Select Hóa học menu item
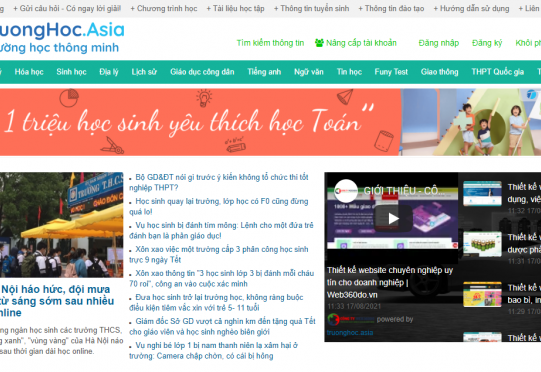This screenshot has width=541, height=372. 29,72
